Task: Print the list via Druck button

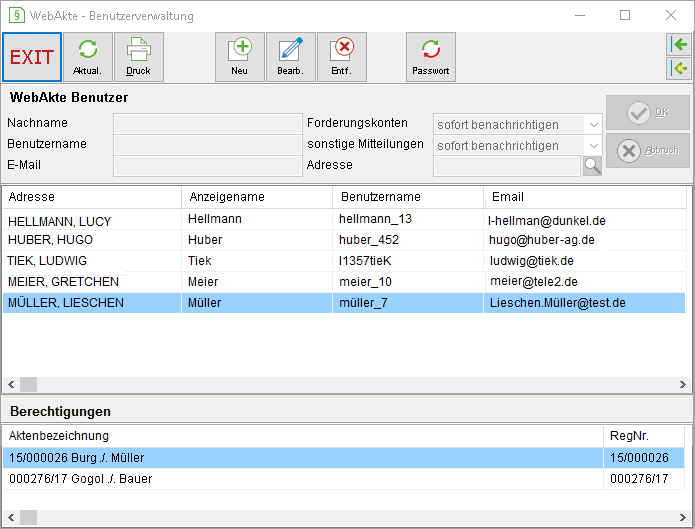Action: 139,57
